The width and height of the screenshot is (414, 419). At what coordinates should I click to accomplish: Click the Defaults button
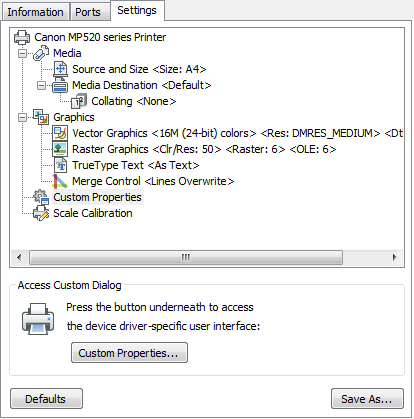click(x=46, y=399)
